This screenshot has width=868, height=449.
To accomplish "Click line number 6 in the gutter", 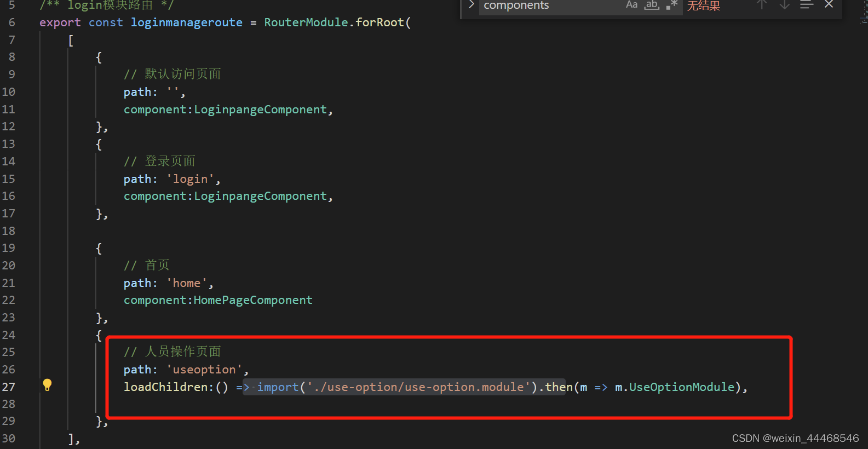I will 12,22.
